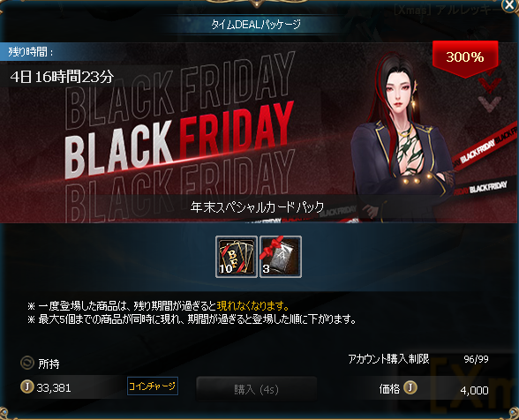The image size is (519, 420).
Task: Click the gold J coin icon beside 33,381
Action: (x=27, y=386)
